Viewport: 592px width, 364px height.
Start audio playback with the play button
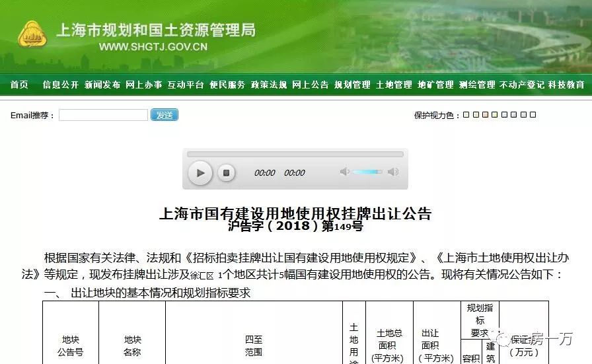[x=200, y=173]
